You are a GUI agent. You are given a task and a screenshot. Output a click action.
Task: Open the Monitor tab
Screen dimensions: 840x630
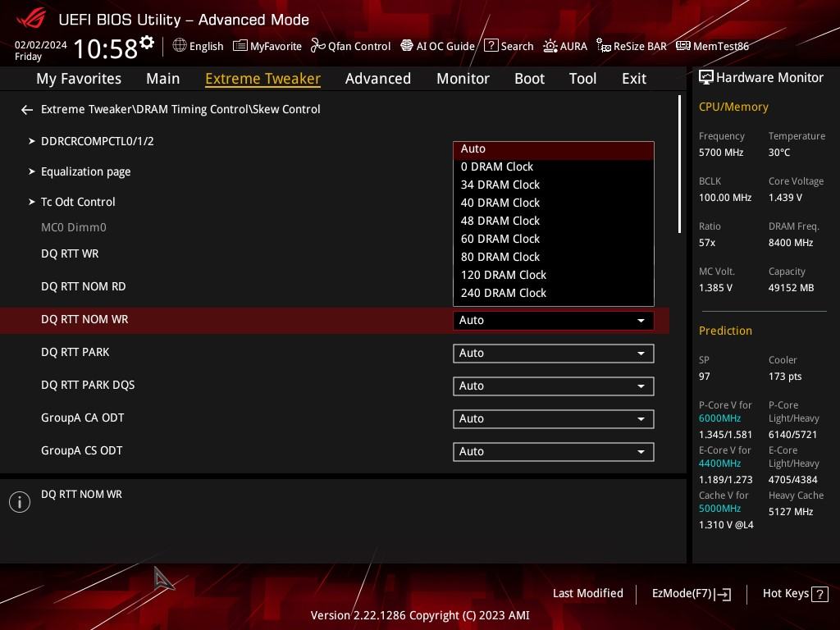pyautogui.click(x=463, y=79)
